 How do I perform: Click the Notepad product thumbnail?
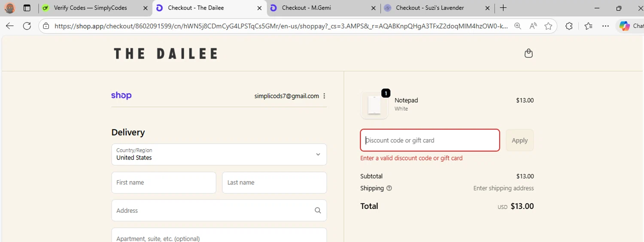coord(374,105)
